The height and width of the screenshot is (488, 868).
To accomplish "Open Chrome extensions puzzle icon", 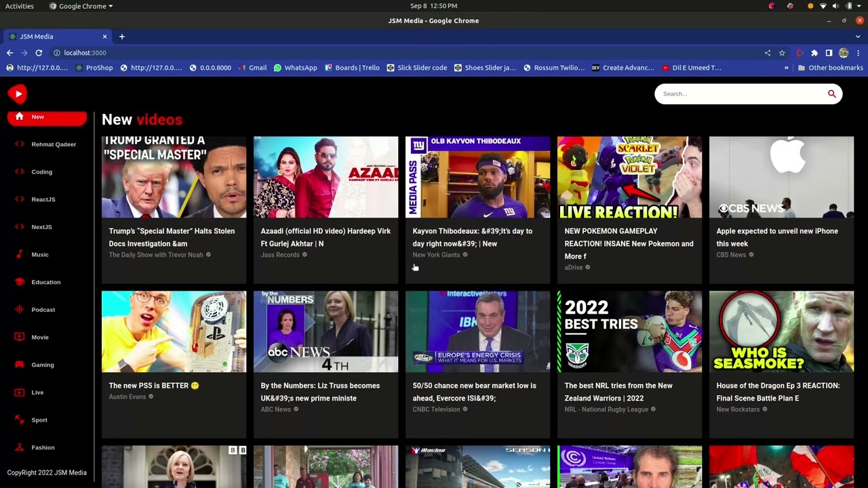I will coord(814,53).
